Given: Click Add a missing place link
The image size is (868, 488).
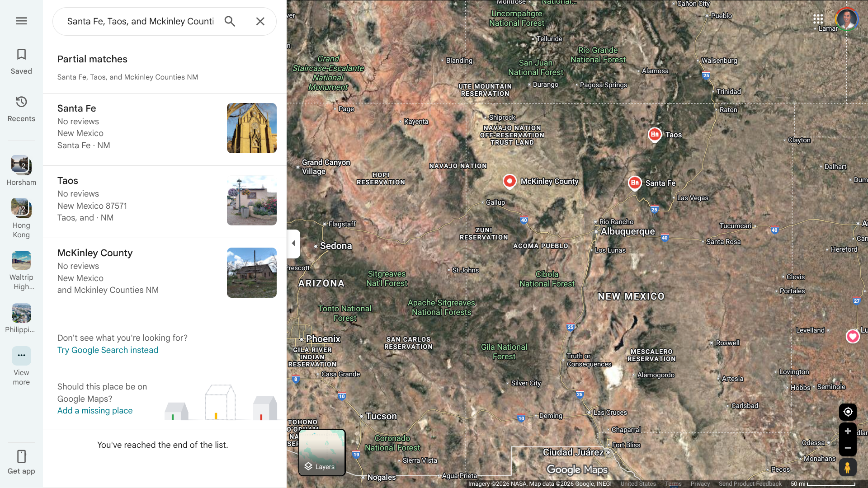Looking at the screenshot, I should tap(95, 411).
